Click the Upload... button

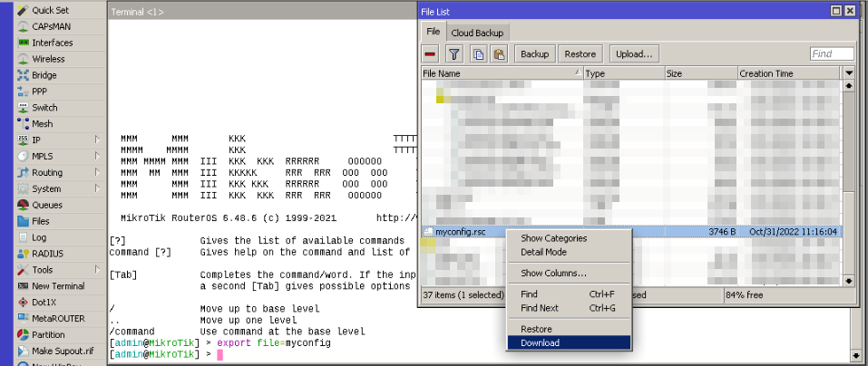[634, 53]
